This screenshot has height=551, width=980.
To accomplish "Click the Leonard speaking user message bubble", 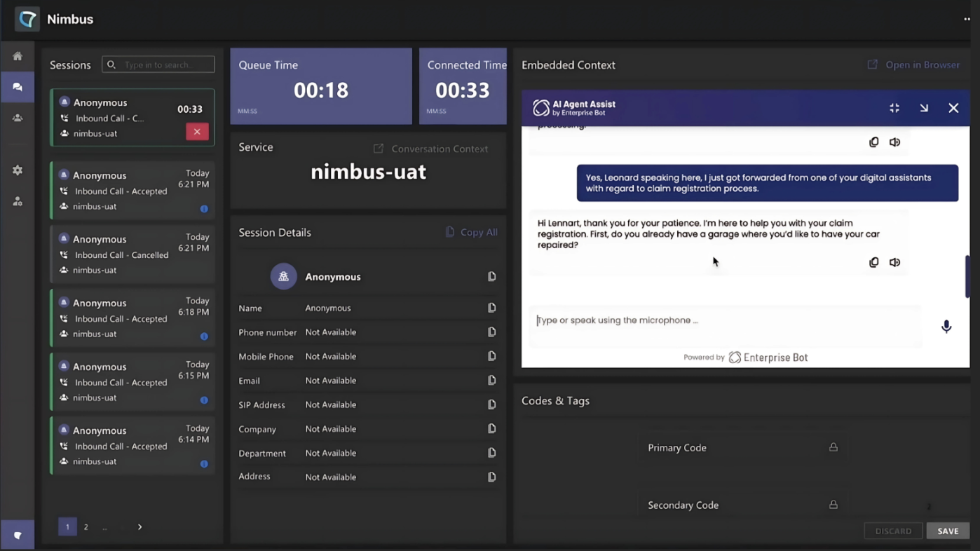I will pyautogui.click(x=768, y=183).
